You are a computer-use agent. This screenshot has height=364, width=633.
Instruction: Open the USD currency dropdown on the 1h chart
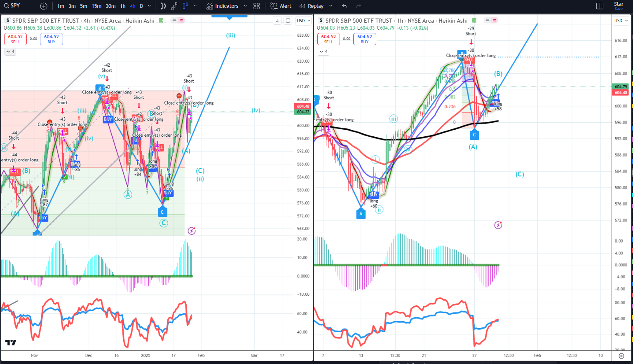621,21
